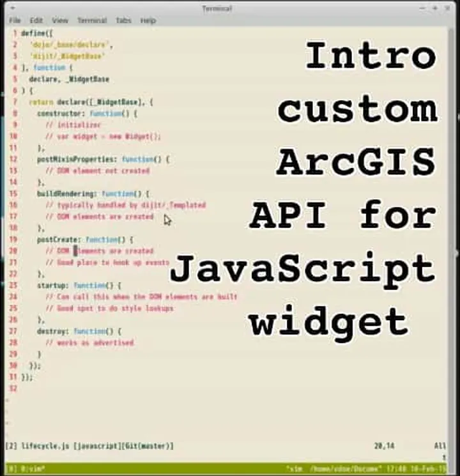The height and width of the screenshot is (476, 460).
Task: Click the buildRendering function line
Action: [x=93, y=194]
